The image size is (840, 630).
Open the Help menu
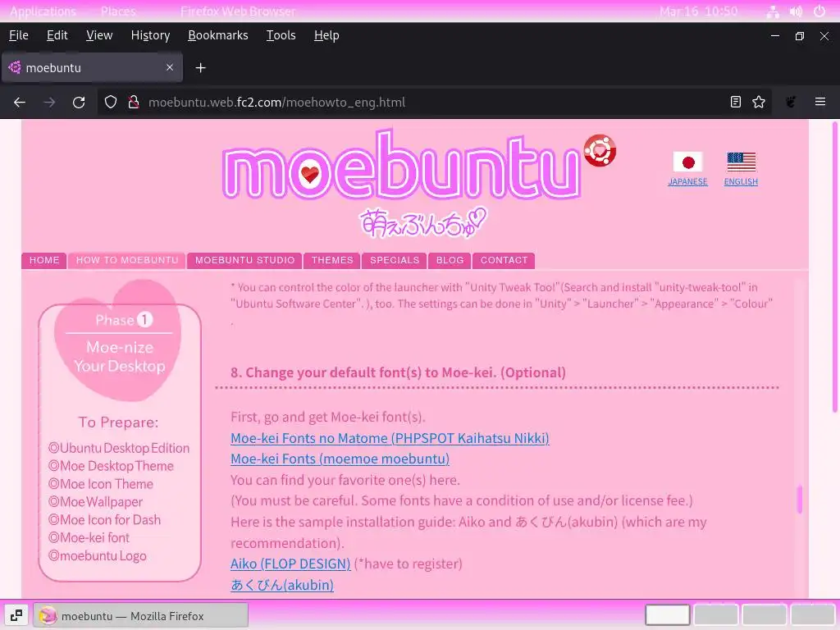point(326,35)
